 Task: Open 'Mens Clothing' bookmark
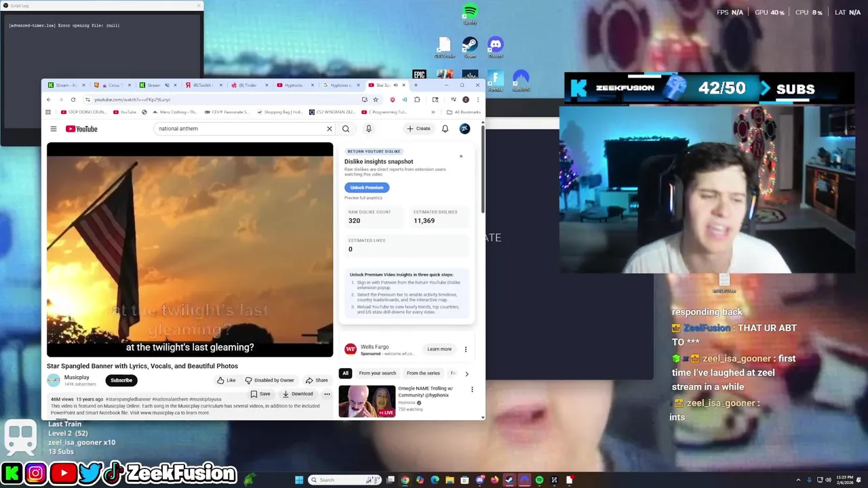pos(175,113)
